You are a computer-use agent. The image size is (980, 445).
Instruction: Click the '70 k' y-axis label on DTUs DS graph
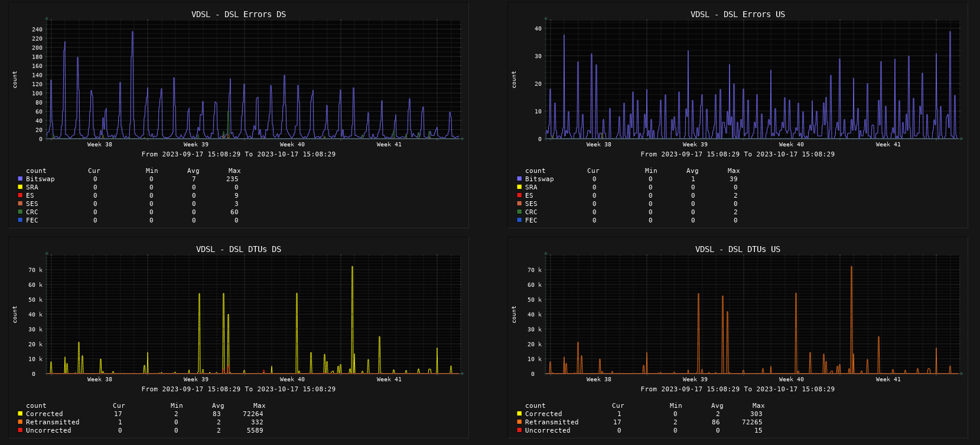[x=37, y=270]
